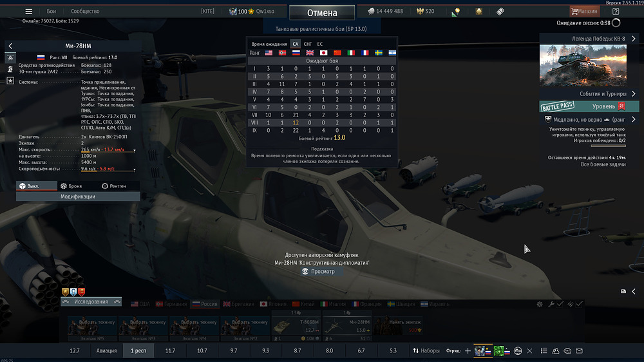This screenshot has height=362, width=644.
Task: Click Нанять экипаж slot
Action: point(398,327)
